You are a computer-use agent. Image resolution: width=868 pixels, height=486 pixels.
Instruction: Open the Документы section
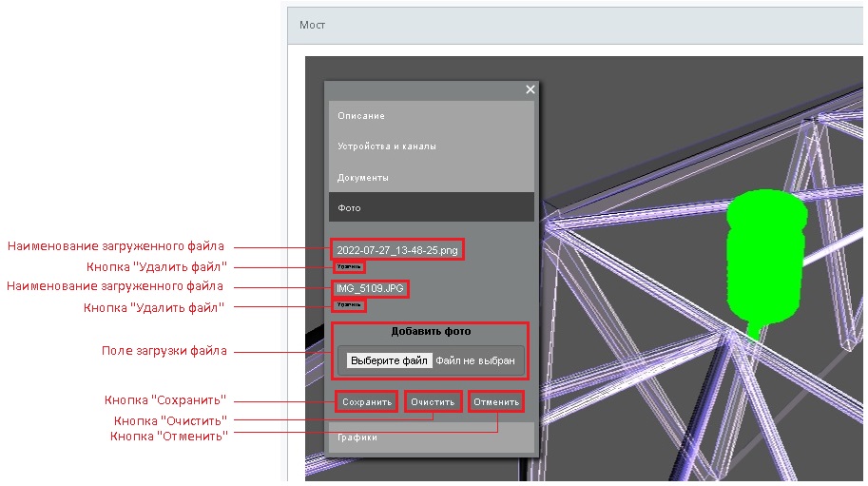tap(431, 178)
